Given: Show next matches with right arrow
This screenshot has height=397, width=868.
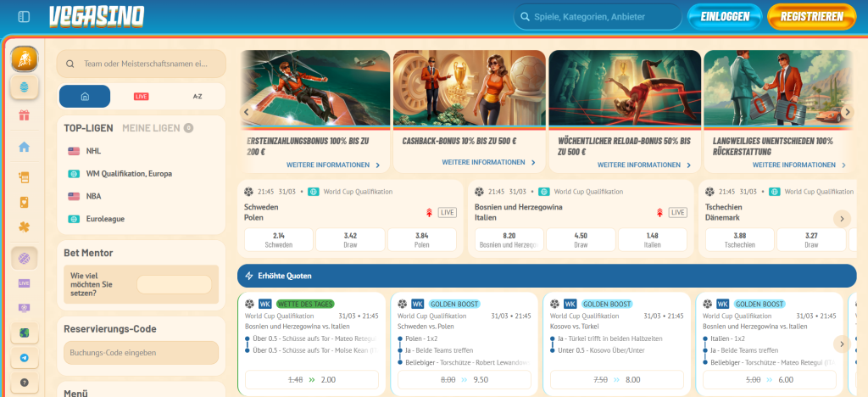Looking at the screenshot, I should pyautogui.click(x=841, y=219).
